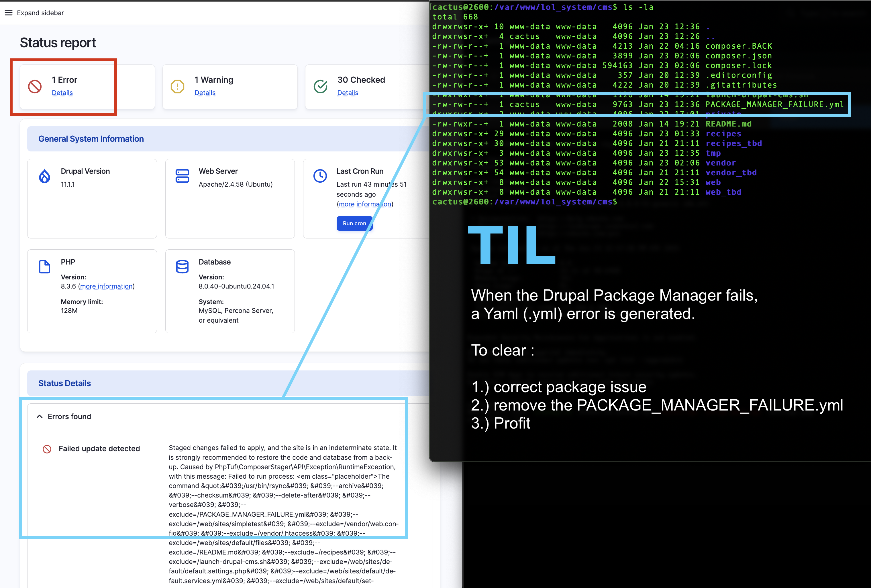The image size is (871, 588).
Task: Click the recipes directory in terminal
Action: [x=723, y=134]
